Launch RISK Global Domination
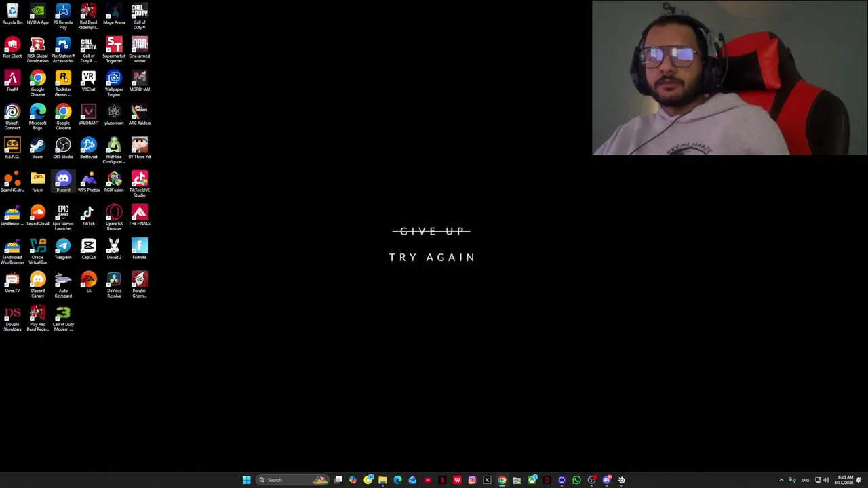Image resolution: width=868 pixels, height=488 pixels. [x=37, y=51]
